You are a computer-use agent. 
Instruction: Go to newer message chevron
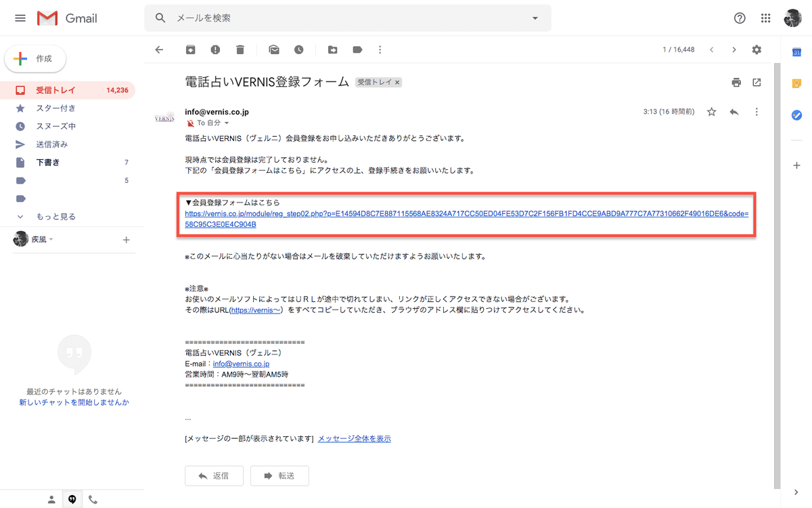click(711, 49)
